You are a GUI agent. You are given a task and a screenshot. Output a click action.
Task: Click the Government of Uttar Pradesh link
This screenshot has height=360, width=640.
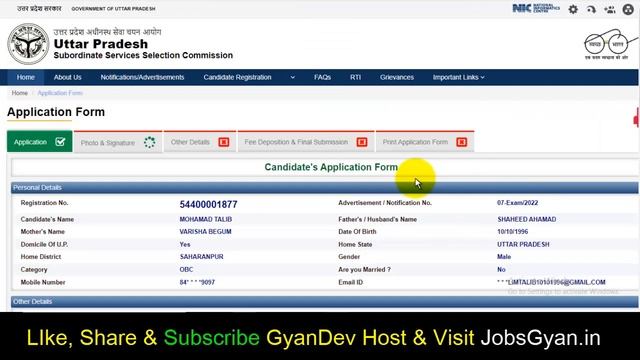click(113, 9)
